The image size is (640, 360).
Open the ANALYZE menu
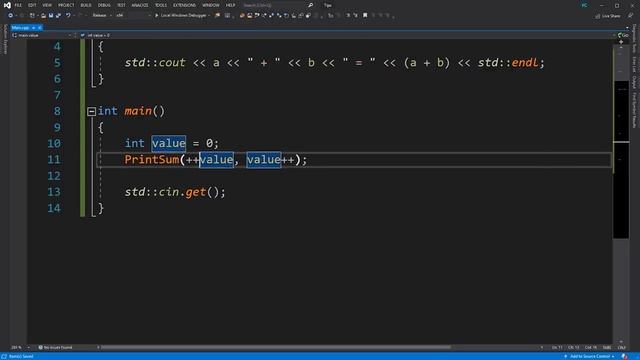[x=140, y=5]
